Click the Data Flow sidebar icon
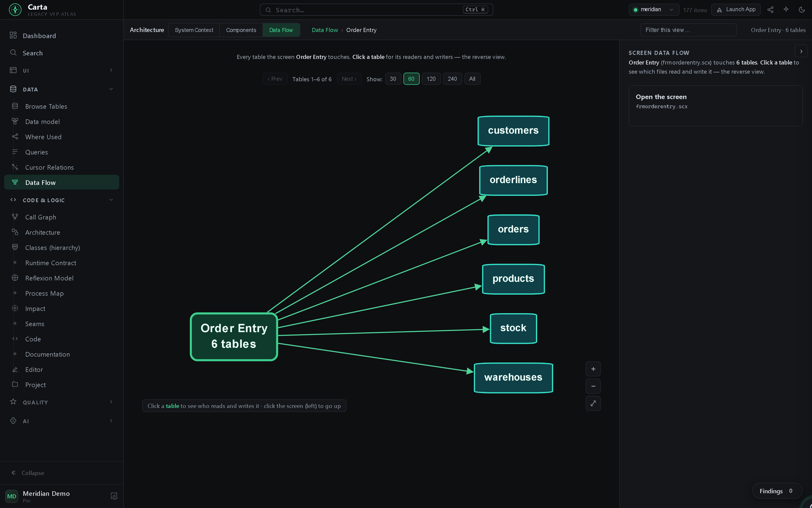Viewport: 812px width, 508px height. coord(15,182)
